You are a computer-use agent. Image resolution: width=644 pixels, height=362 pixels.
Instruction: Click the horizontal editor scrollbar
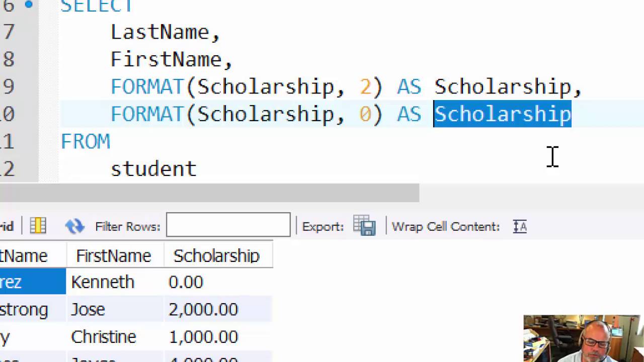(209, 193)
